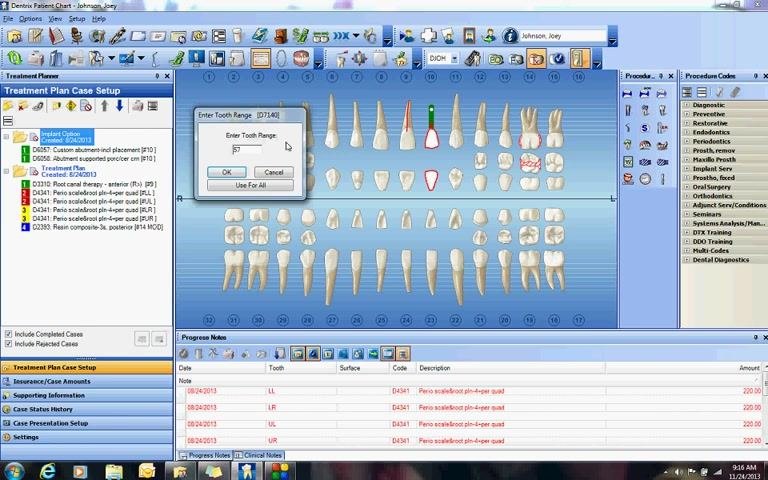Click the first icon in Procedure Codes panel
768x480 pixels.
[x=687, y=92]
